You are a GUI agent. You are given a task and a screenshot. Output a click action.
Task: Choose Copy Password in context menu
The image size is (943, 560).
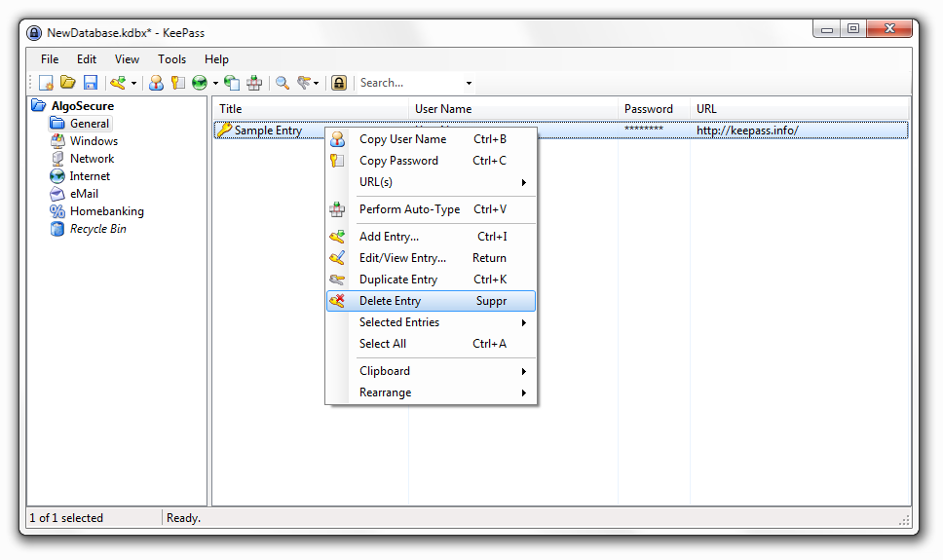point(431,161)
